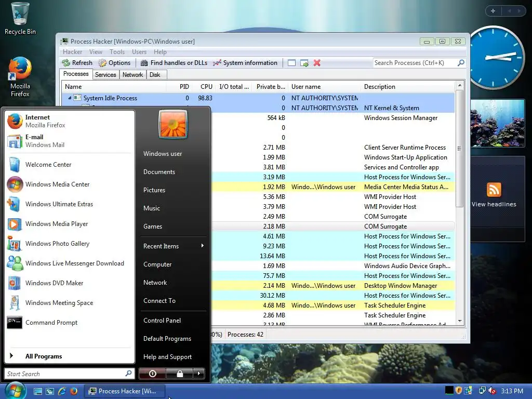Open Find handles or DLLs
Screen dimensions: 532x399
pos(174,63)
